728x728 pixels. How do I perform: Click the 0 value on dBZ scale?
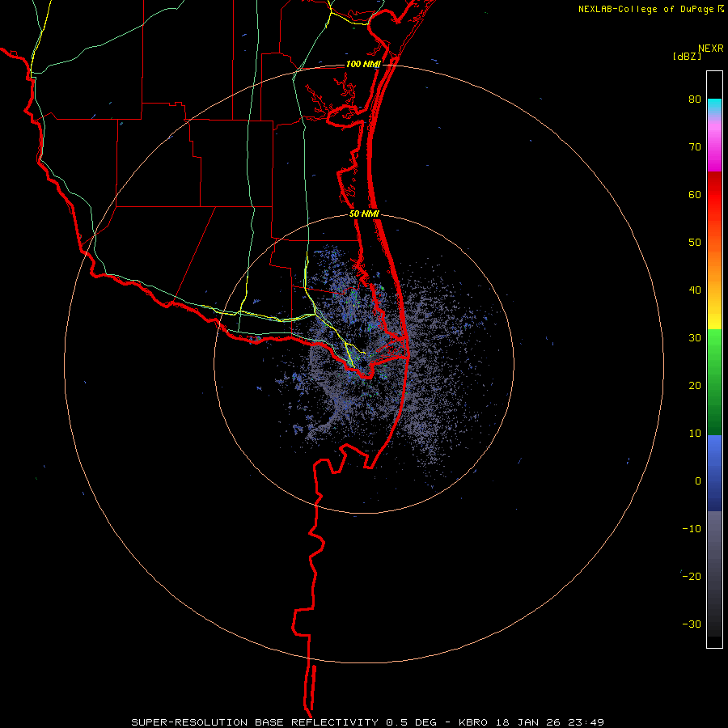click(698, 481)
